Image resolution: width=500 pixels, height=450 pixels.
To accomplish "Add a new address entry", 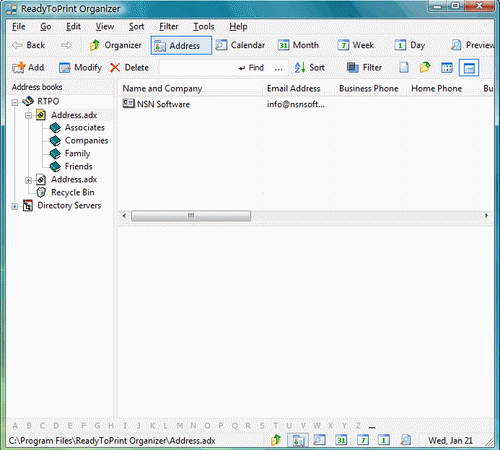I will click(x=28, y=68).
